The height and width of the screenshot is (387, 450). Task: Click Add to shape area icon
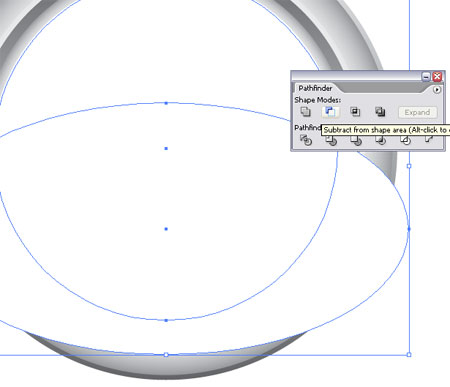pos(305,112)
